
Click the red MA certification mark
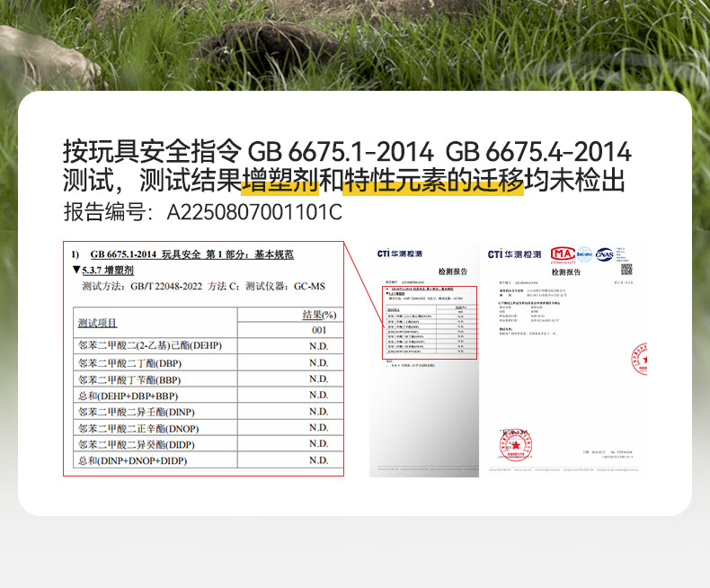(x=563, y=254)
